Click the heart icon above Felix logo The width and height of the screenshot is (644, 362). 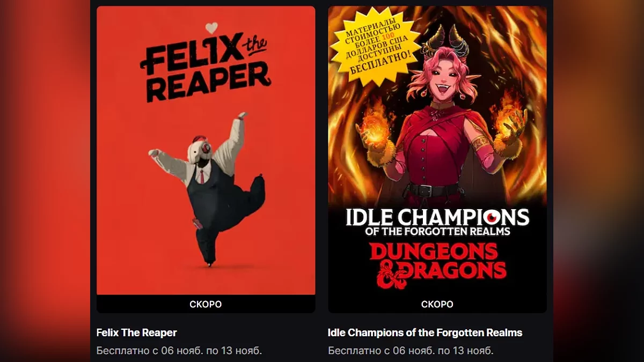(x=213, y=27)
